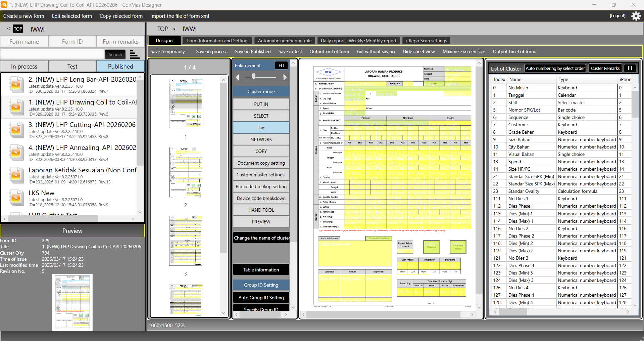Click the form search input field
The height and width of the screenshot is (341, 644).
[x=52, y=54]
